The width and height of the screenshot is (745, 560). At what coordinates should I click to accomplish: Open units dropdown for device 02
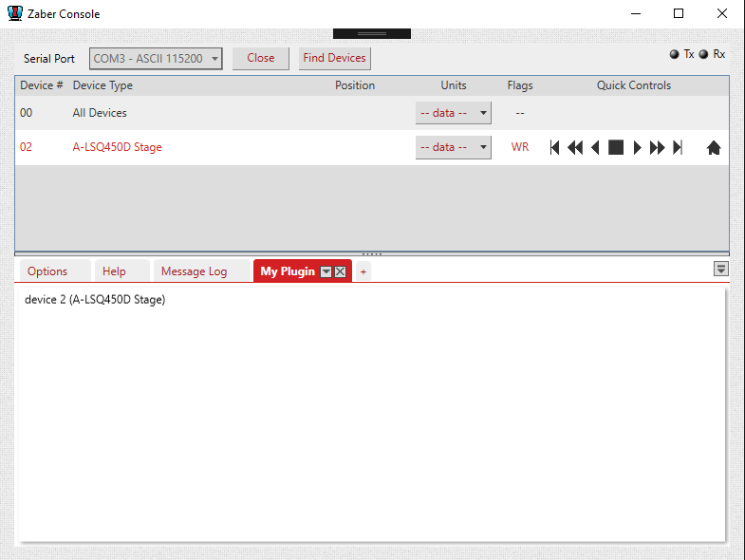pos(454,147)
